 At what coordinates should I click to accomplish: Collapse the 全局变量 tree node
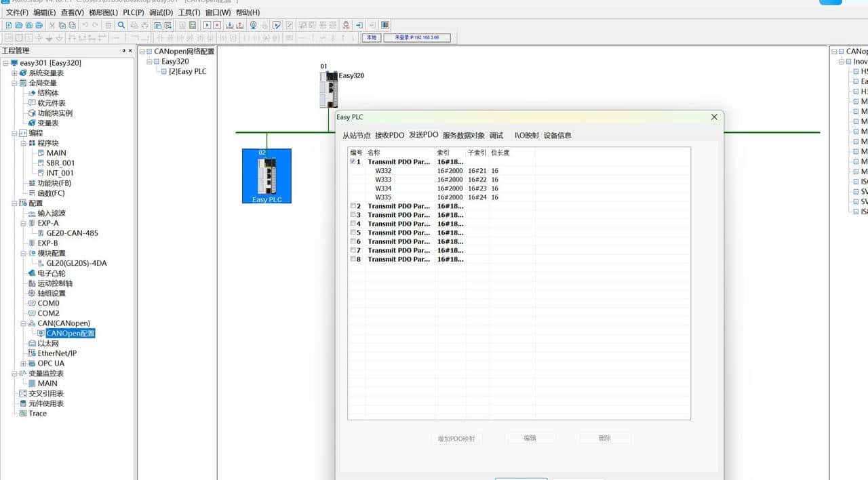coord(14,83)
